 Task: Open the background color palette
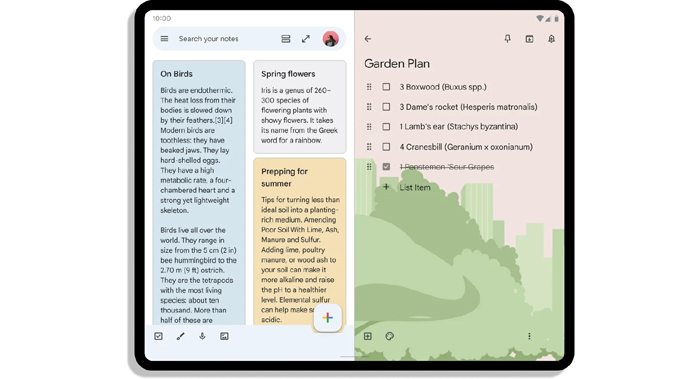[390, 336]
